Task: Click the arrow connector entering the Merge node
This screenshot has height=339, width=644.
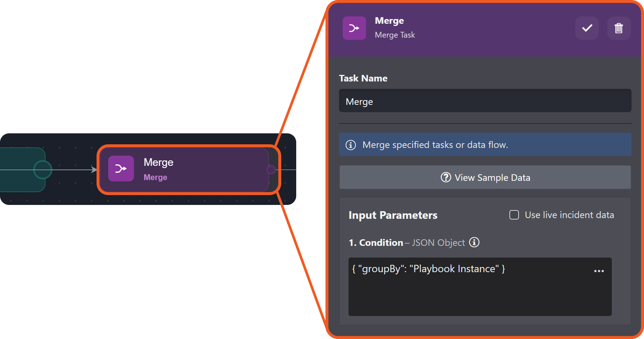Action: click(x=94, y=169)
